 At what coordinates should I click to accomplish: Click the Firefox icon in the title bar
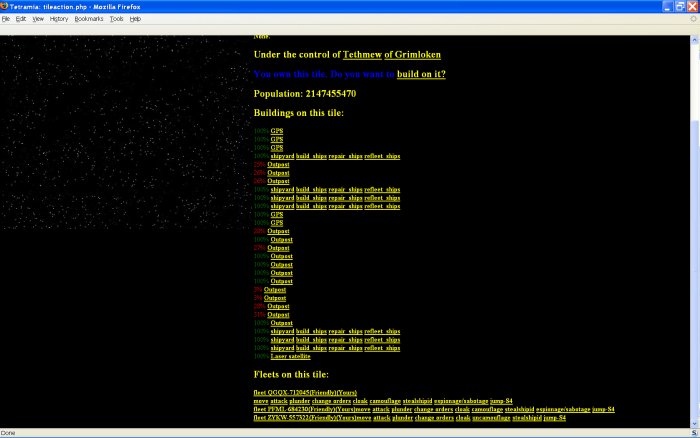point(5,6)
